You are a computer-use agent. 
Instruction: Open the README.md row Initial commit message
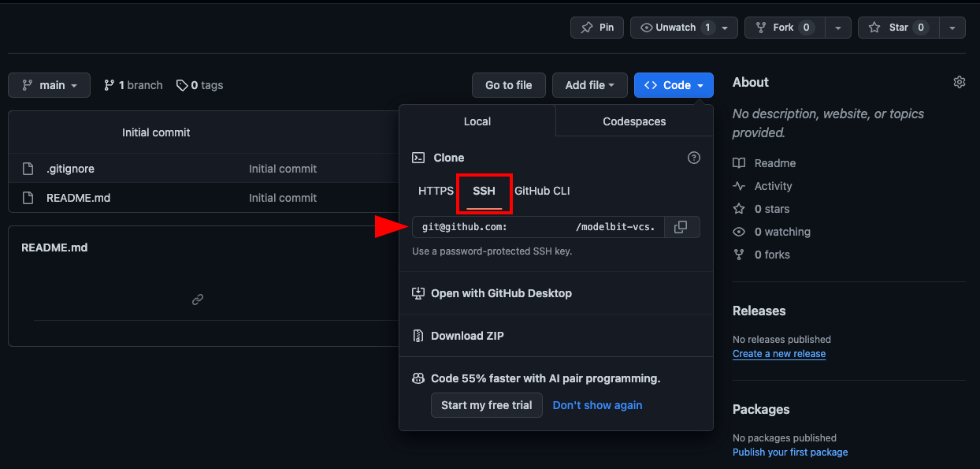pyautogui.click(x=283, y=198)
